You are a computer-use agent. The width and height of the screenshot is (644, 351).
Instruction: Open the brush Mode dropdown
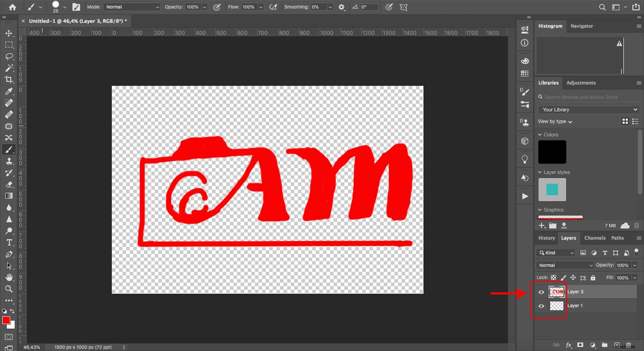[132, 7]
